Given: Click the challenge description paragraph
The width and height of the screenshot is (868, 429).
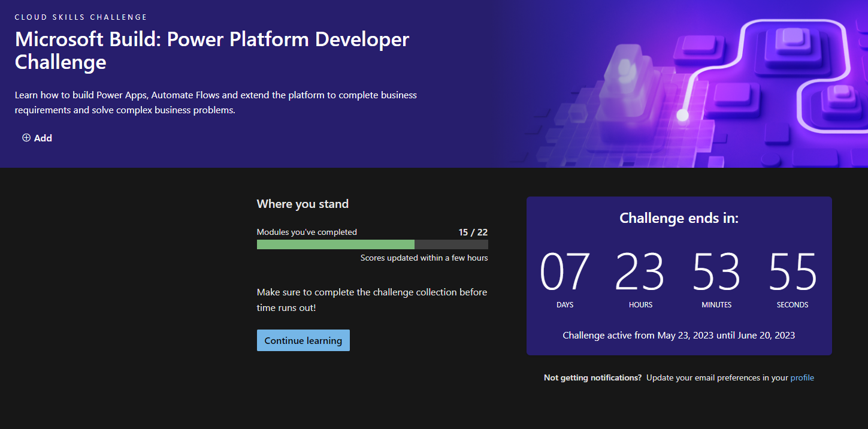Looking at the screenshot, I should tap(216, 102).
